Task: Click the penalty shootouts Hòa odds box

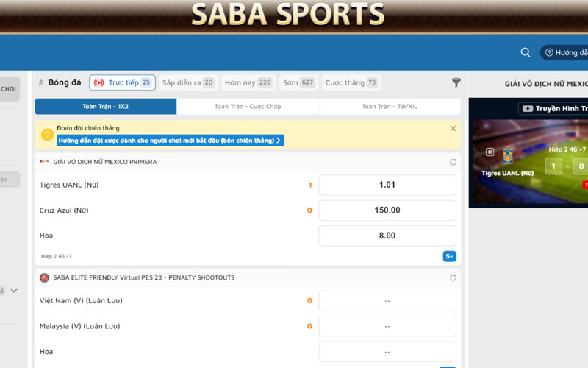Action: click(387, 352)
